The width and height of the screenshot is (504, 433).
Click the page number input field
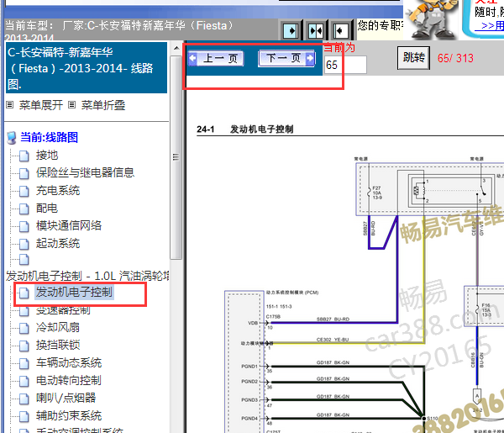pyautogui.click(x=345, y=65)
